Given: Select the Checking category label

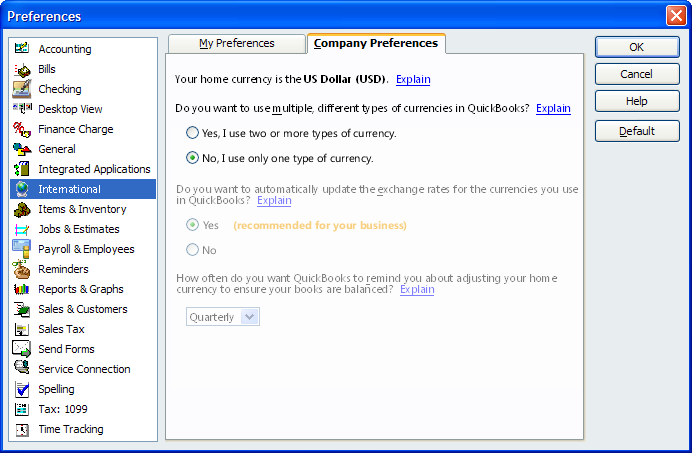Looking at the screenshot, I should click(x=60, y=89).
